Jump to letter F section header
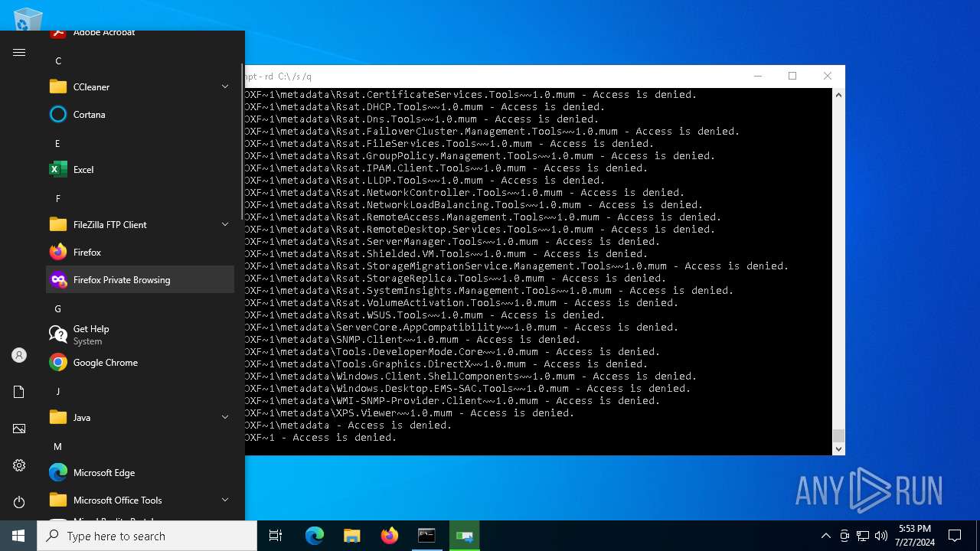This screenshot has height=551, width=980. [x=57, y=199]
